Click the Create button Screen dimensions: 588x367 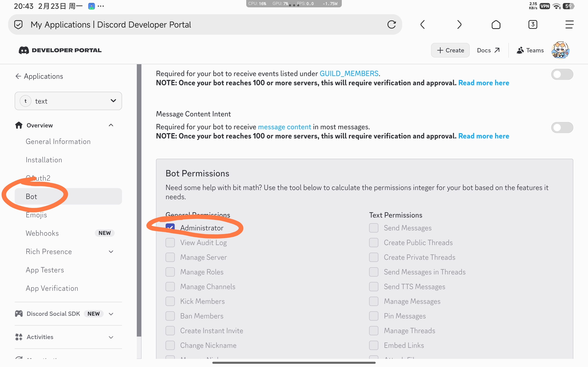click(450, 50)
